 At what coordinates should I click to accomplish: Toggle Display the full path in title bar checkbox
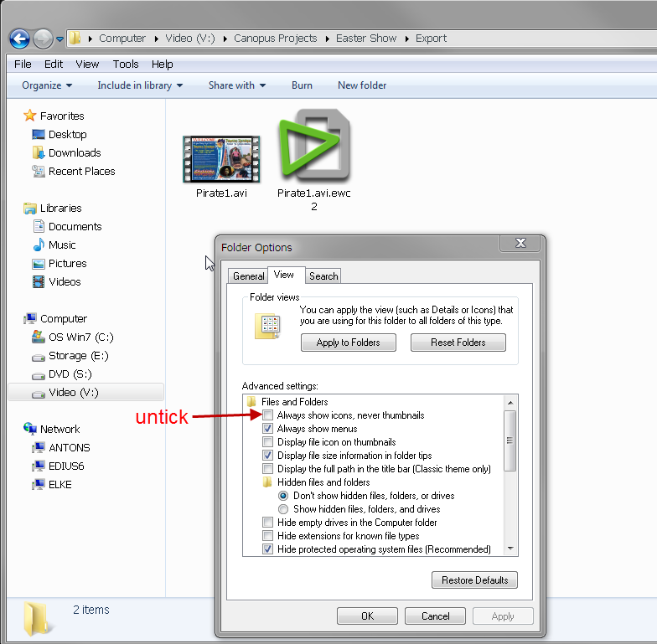(x=268, y=469)
